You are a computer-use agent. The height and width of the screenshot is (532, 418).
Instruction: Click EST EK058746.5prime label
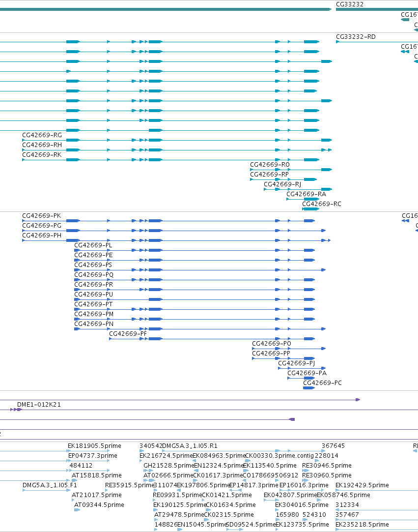pyautogui.click(x=343, y=495)
